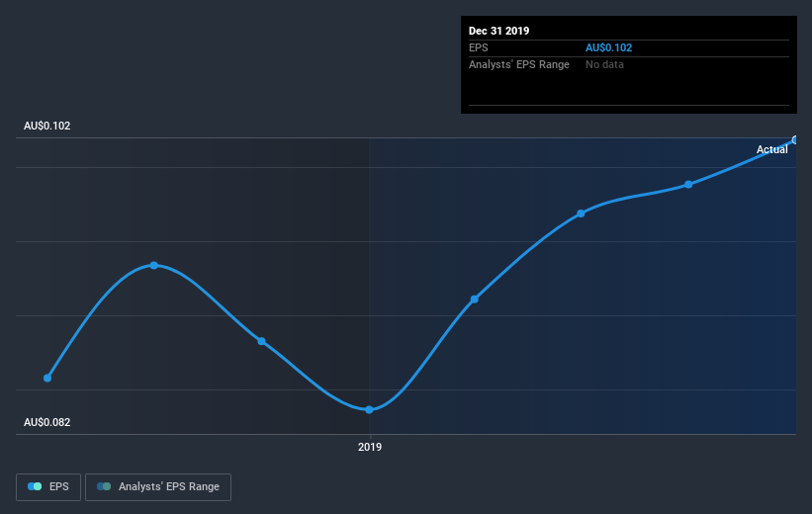Click the tooltip date 'Dec 31 2019'
Image resolution: width=812 pixels, height=514 pixels.
(x=498, y=31)
